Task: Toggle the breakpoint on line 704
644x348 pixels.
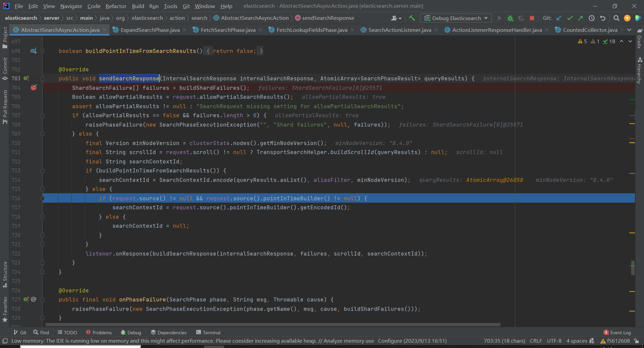Action: point(34,88)
